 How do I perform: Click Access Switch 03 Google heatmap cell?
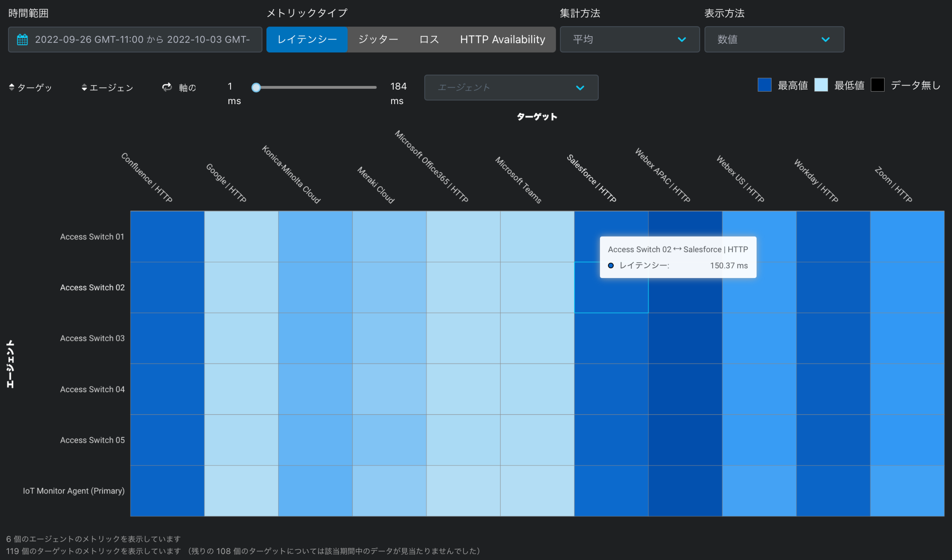pyautogui.click(x=241, y=338)
